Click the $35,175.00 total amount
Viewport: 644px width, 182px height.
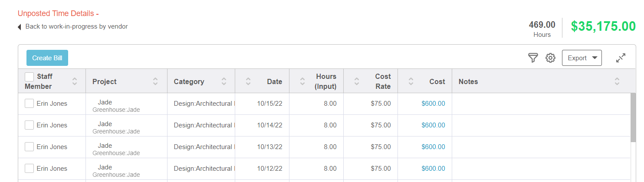[603, 26]
